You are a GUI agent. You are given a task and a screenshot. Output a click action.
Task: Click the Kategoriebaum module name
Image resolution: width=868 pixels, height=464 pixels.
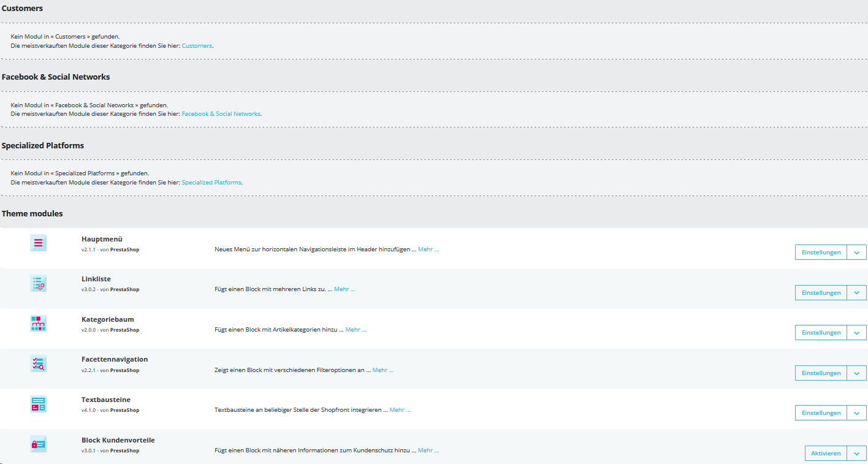click(x=108, y=319)
